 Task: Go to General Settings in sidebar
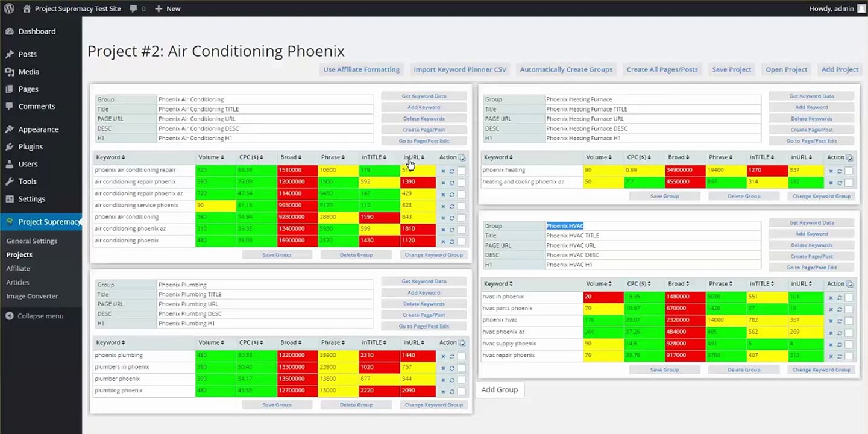point(32,241)
